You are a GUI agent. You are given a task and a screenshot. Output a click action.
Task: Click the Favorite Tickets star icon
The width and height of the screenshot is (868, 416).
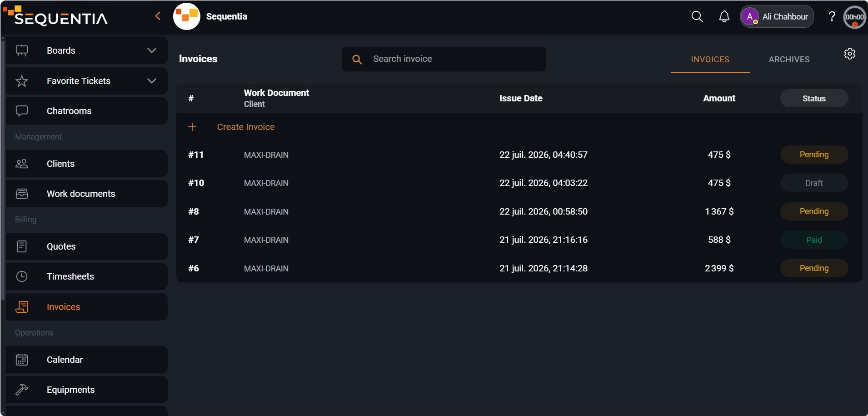(x=22, y=81)
